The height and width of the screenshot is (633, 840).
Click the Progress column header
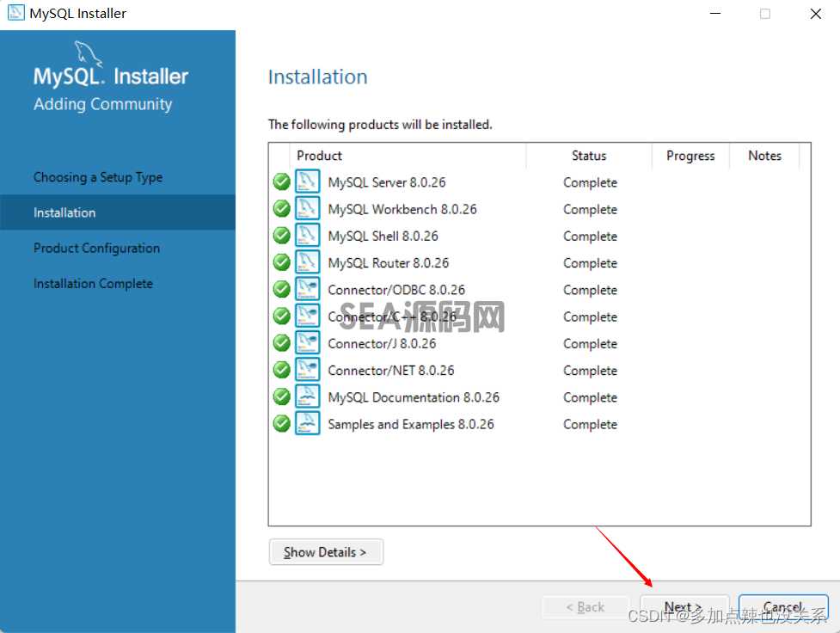(x=690, y=156)
